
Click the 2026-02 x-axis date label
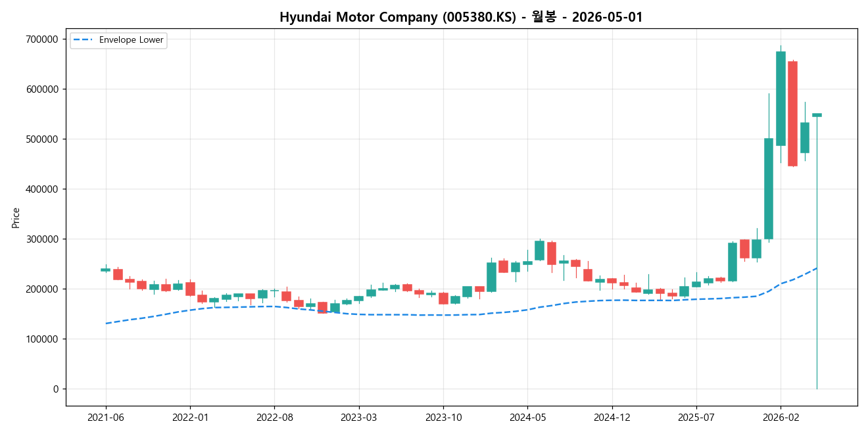click(x=781, y=417)
